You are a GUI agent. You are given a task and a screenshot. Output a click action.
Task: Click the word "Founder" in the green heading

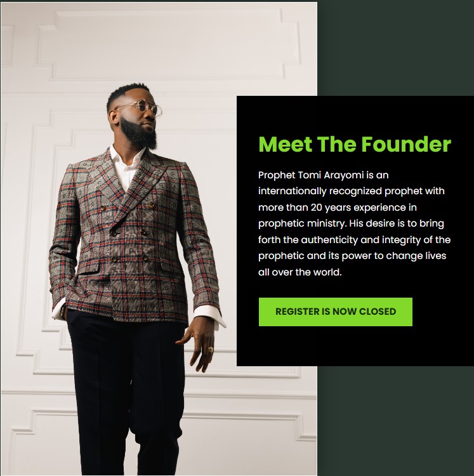coord(407,144)
